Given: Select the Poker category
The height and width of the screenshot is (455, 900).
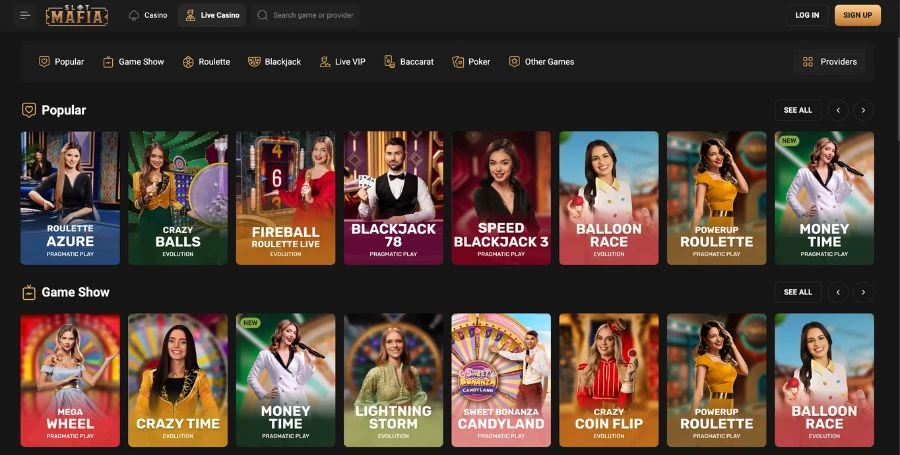Looking at the screenshot, I should tap(471, 62).
